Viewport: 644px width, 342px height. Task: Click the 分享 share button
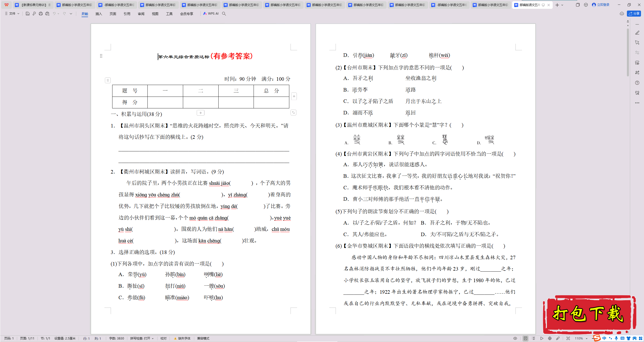pos(634,14)
